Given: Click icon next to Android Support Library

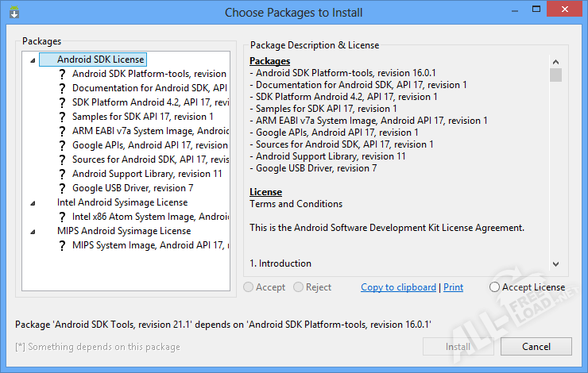Looking at the screenshot, I should pos(62,174).
